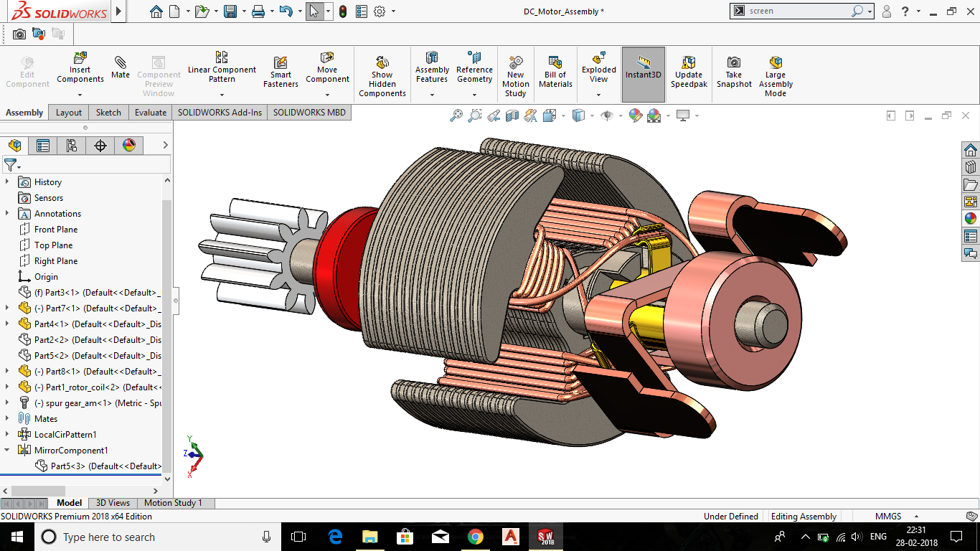
Task: Open the Motion Study 1 tab
Action: [x=173, y=503]
